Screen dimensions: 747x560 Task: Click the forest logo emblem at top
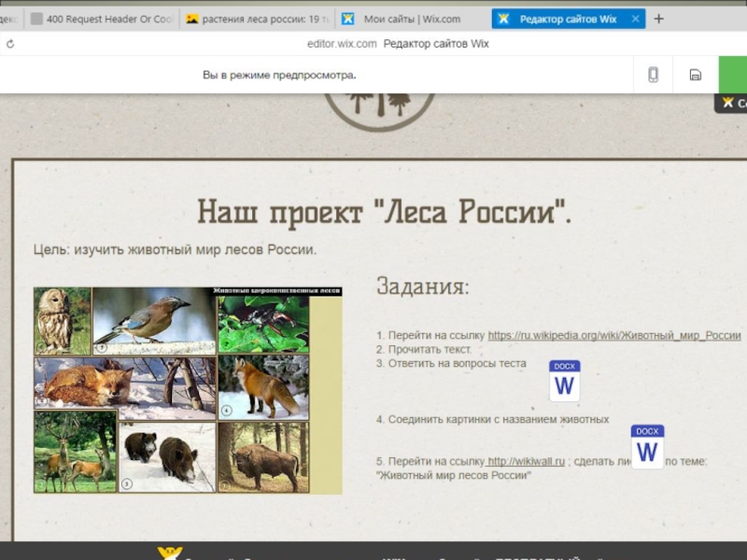(378, 109)
